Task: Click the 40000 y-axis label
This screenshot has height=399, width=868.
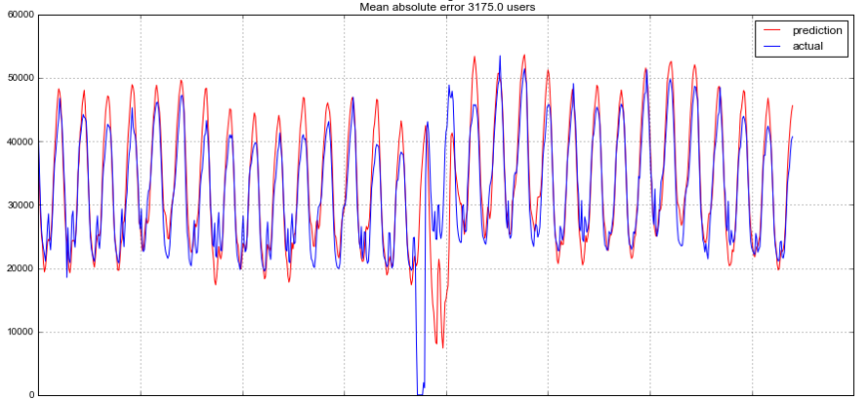Action: (x=21, y=143)
